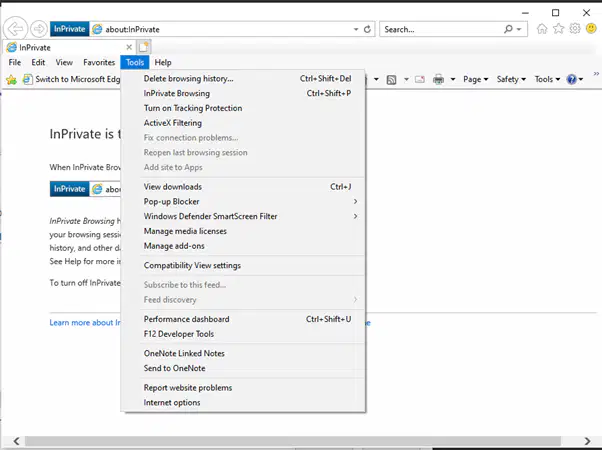Select the InPrivate tab

point(69,47)
